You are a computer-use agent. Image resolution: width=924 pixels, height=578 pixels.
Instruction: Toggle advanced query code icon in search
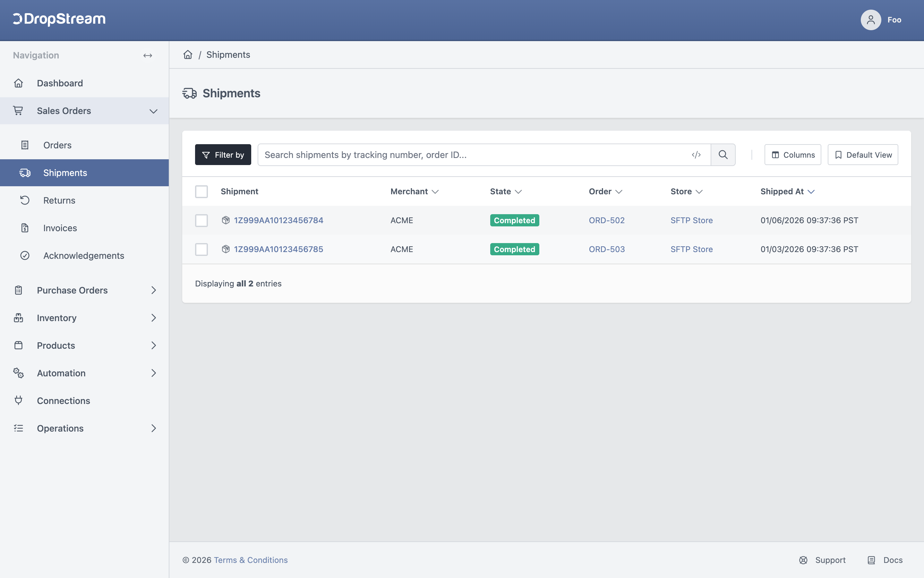pos(696,155)
